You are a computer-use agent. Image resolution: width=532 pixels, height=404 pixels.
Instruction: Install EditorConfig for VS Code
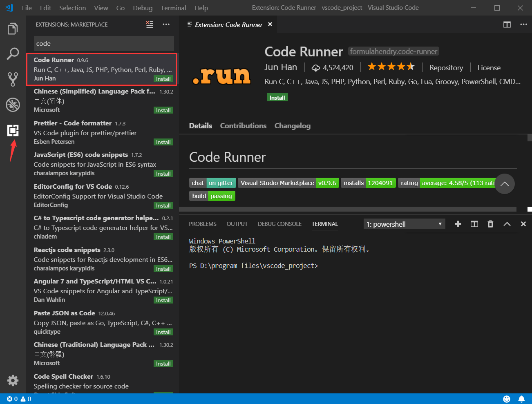tap(163, 205)
